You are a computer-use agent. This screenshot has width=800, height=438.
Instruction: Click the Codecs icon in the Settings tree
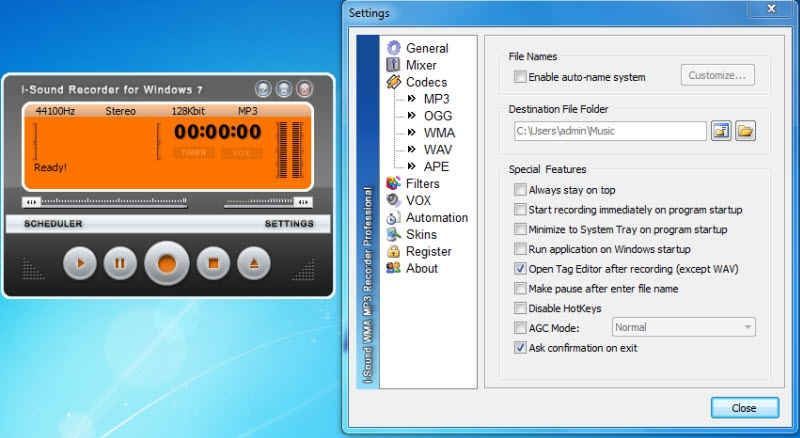point(393,82)
